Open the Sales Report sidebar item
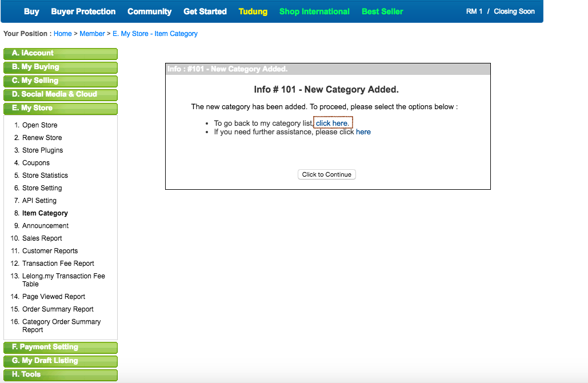Image resolution: width=588 pixels, height=383 pixels. tap(42, 238)
